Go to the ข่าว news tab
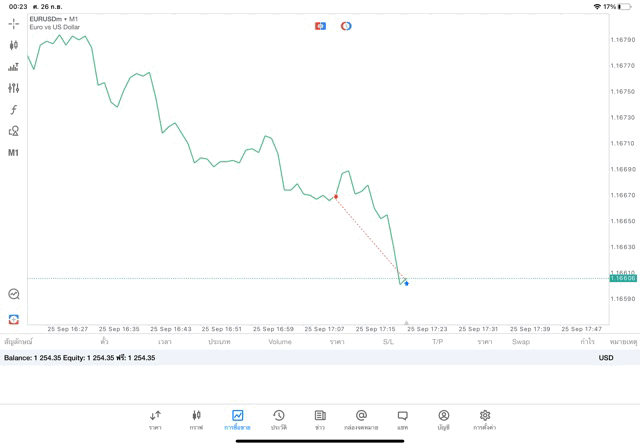 tap(320, 419)
